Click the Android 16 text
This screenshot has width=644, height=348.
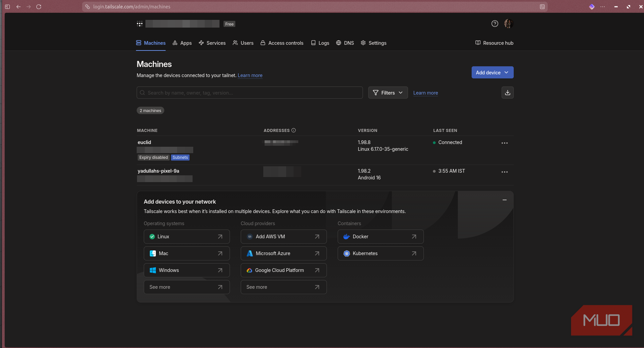coord(369,178)
